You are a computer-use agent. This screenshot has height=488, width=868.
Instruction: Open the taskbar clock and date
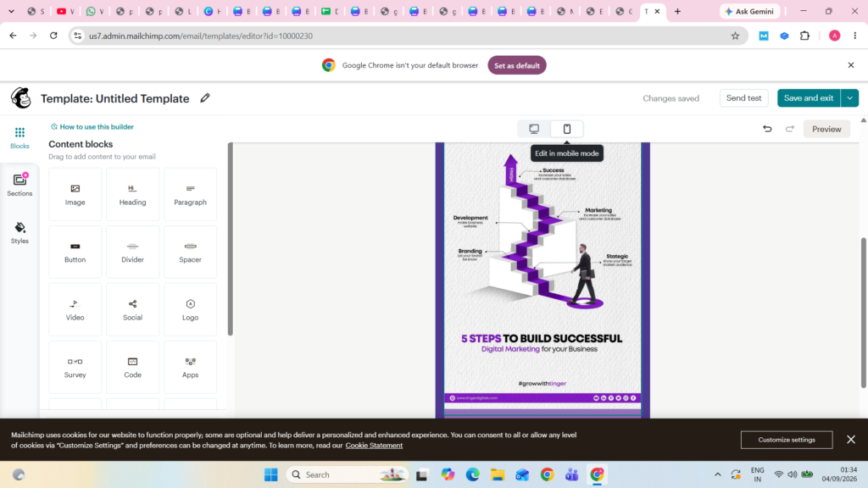click(x=839, y=474)
